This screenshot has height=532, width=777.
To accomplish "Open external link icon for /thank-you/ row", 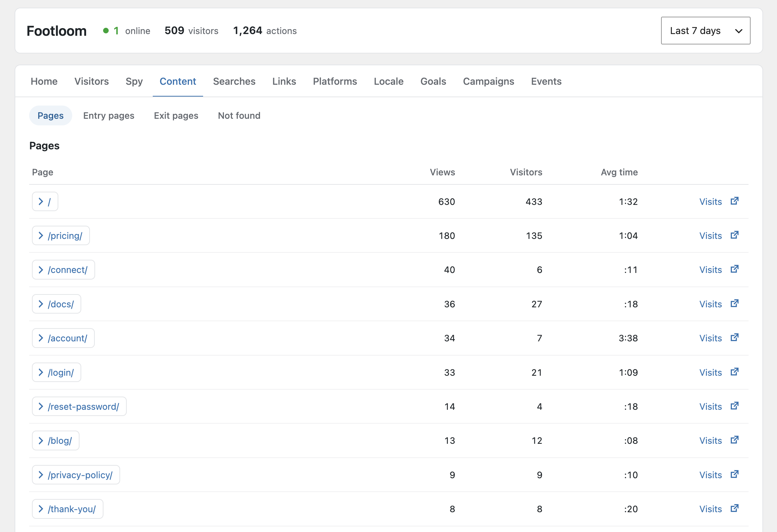I will point(735,508).
